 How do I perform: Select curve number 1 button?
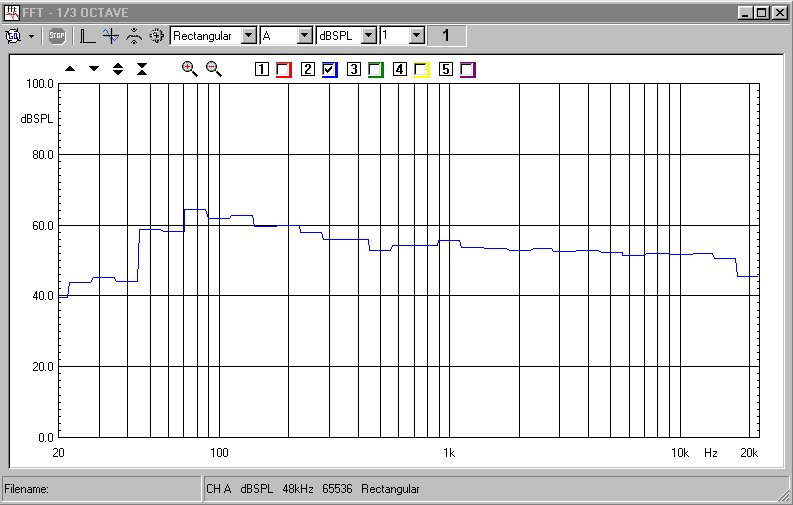(x=261, y=69)
